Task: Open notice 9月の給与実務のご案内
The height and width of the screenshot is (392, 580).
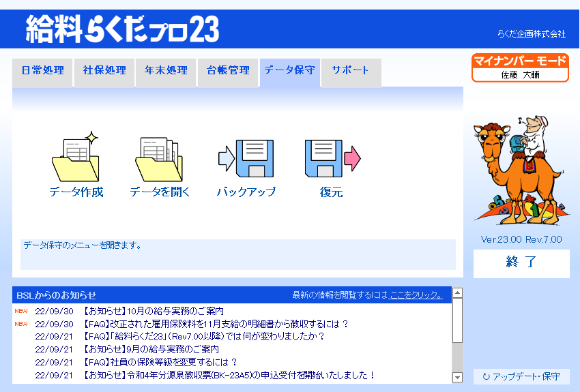Action: tap(150, 350)
